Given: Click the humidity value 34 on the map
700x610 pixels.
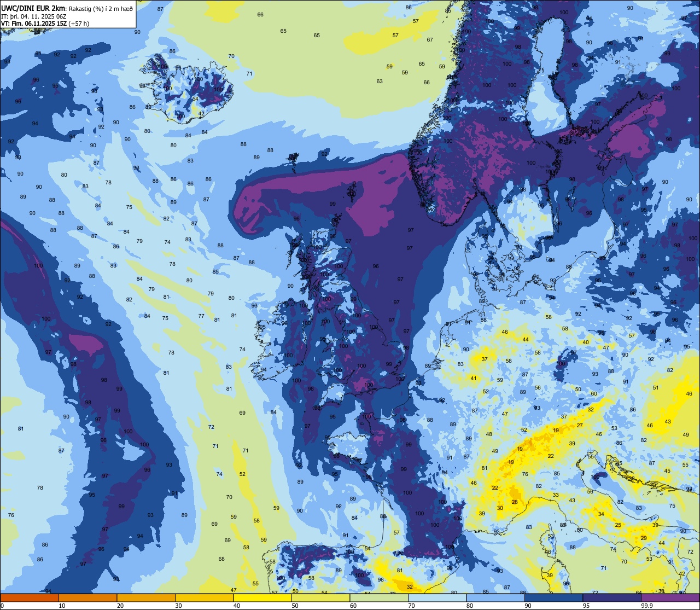Looking at the screenshot, I should coord(601,514).
